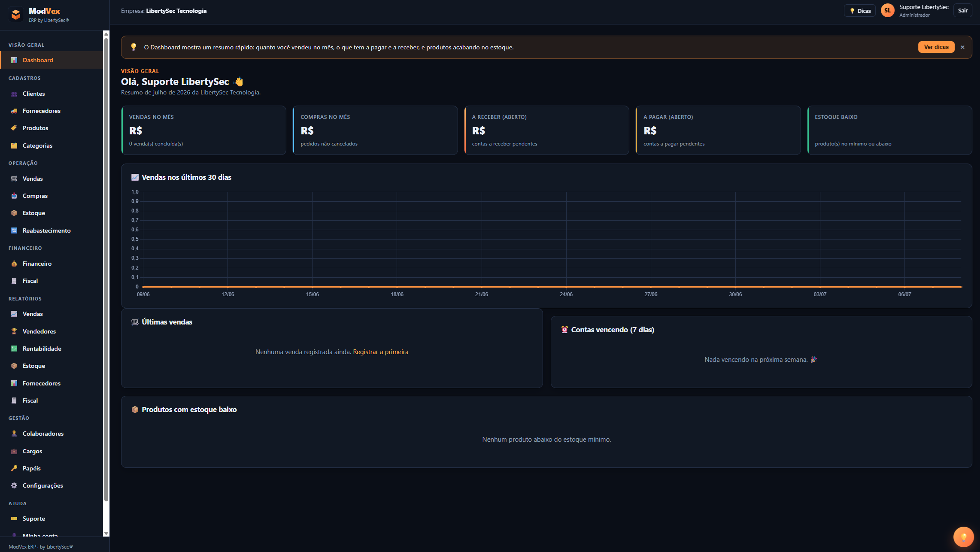
Task: Click the sidebar scrollbar down arrow
Action: (x=106, y=534)
